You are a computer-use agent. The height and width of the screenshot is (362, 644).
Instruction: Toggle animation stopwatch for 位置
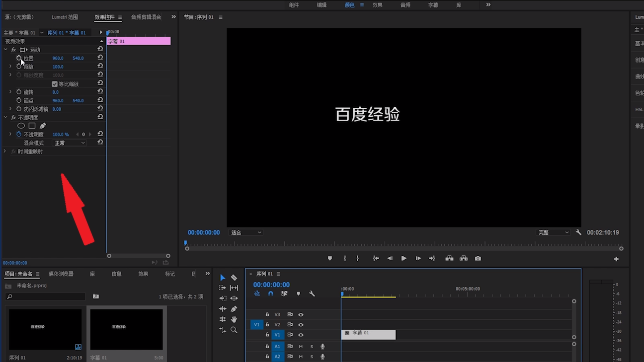tap(19, 58)
